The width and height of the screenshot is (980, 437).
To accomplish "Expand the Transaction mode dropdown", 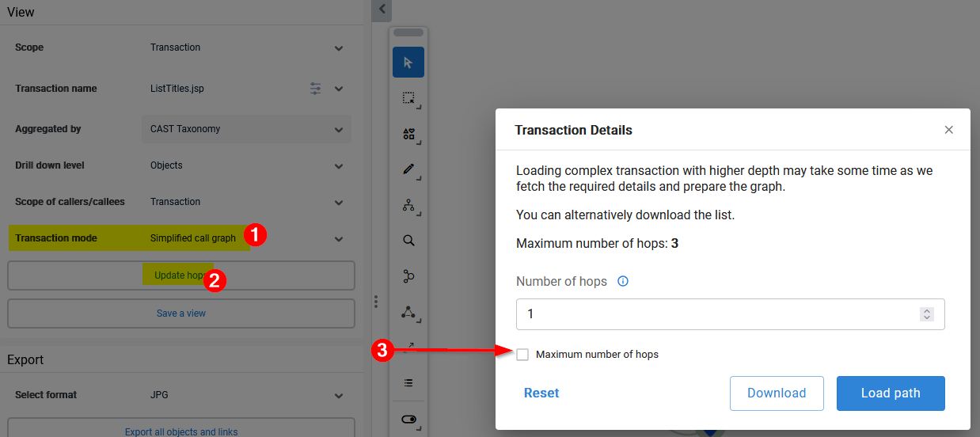I will [x=339, y=239].
